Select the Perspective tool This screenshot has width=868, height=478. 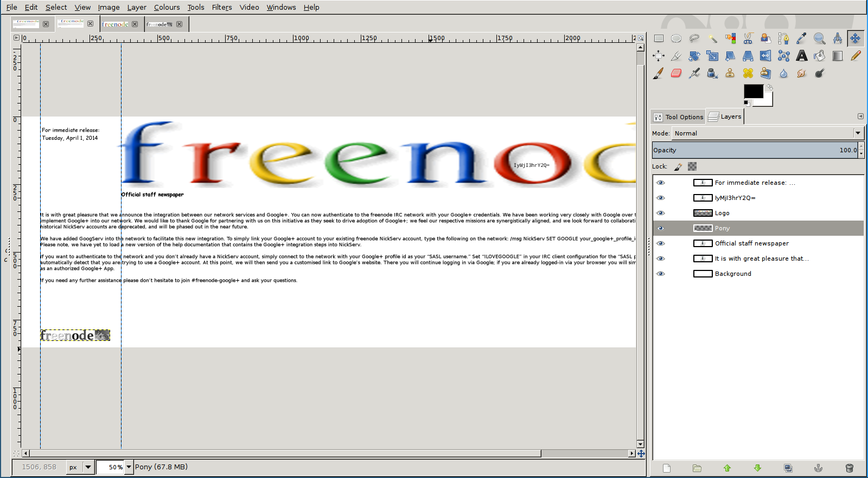[x=748, y=56]
